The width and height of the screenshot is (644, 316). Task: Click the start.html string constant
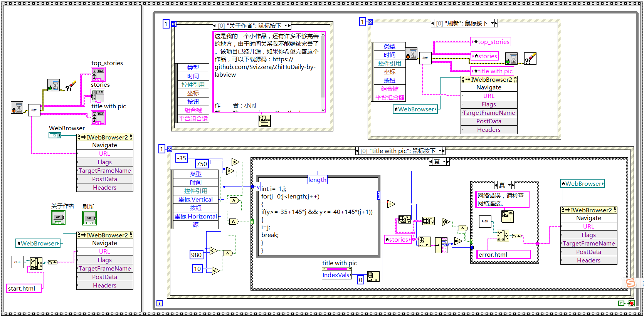24,288
